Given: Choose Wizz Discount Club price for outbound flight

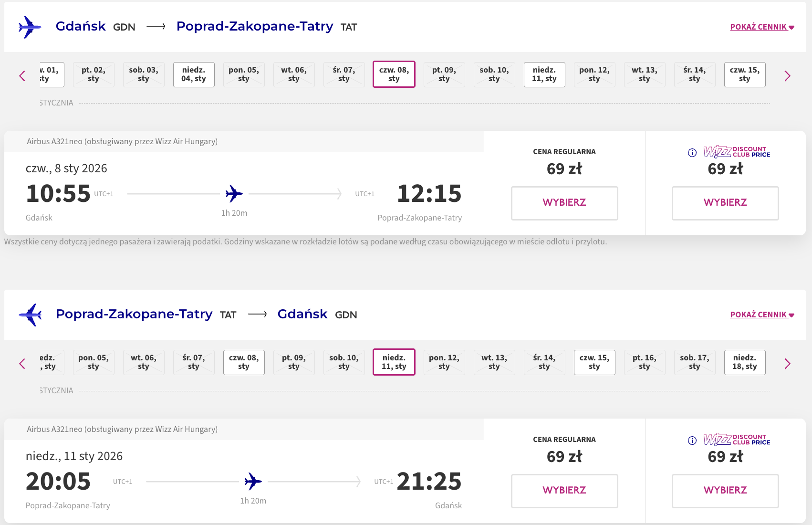Looking at the screenshot, I should coord(725,203).
